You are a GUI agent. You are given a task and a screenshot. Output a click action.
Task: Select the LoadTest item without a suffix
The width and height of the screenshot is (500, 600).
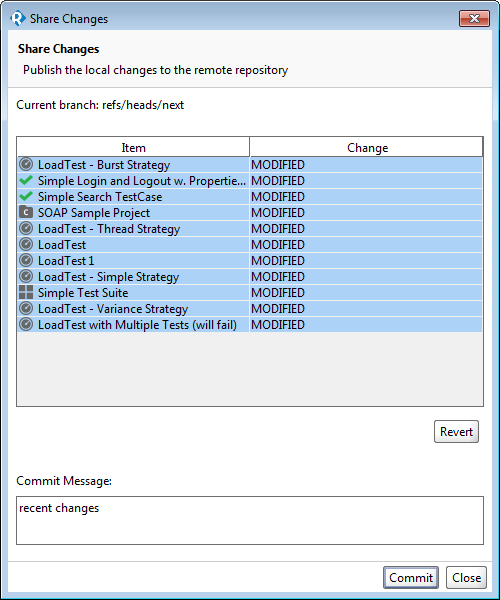[x=133, y=245]
